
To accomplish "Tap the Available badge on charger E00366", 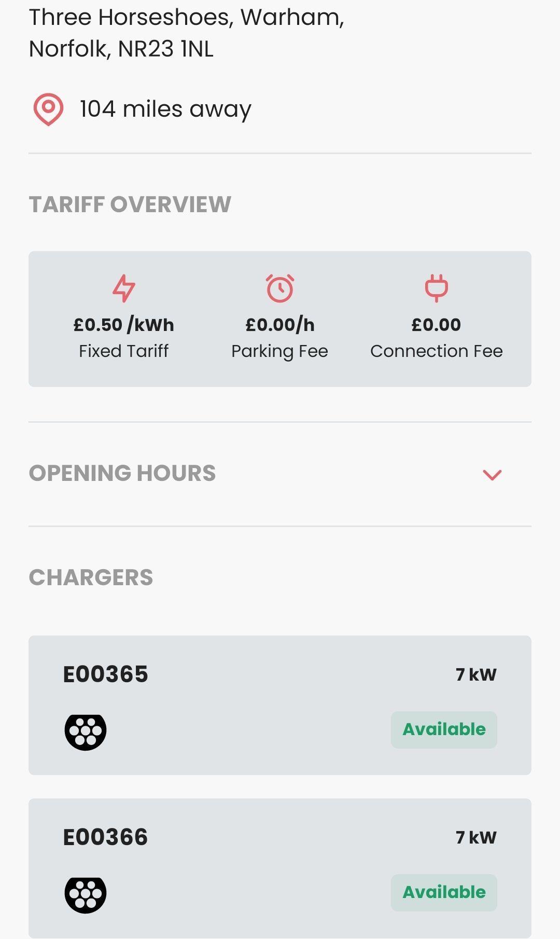I will (x=444, y=892).
